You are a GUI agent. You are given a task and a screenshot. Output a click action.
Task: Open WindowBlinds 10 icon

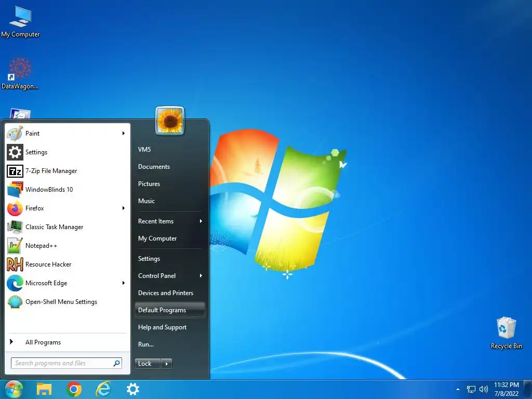click(x=15, y=189)
